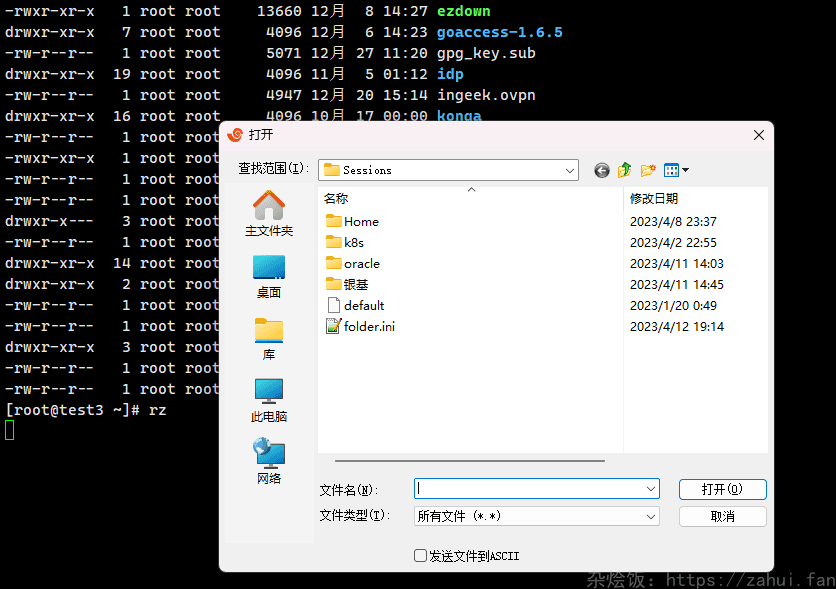This screenshot has width=836, height=589.
Task: Navigate back to the previous folder
Action: point(601,170)
